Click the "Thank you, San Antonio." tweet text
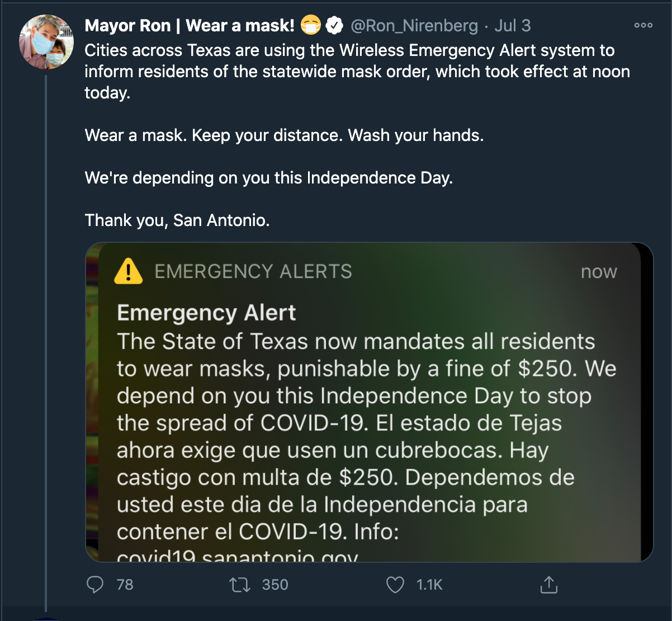Viewport: 672px width, 621px height. (177, 220)
